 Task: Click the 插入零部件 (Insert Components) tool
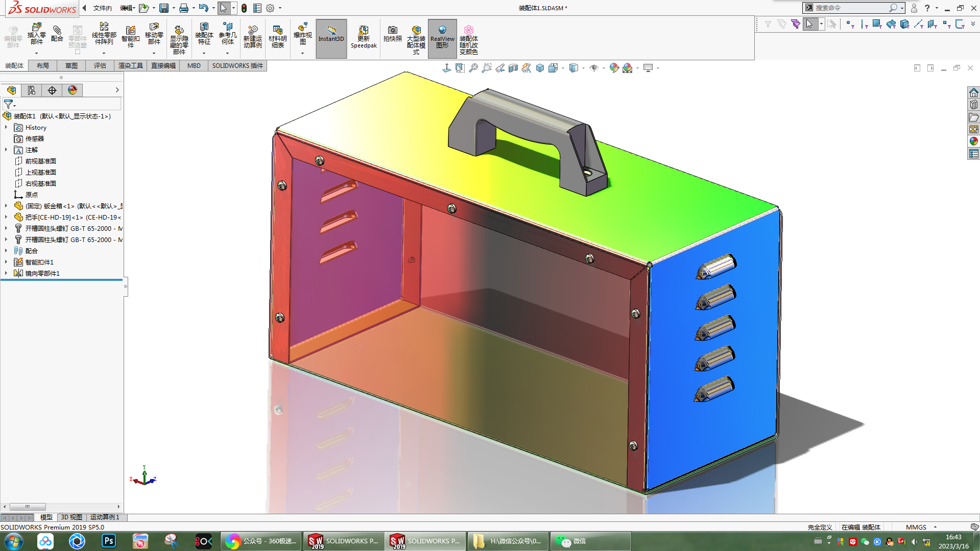pos(36,34)
